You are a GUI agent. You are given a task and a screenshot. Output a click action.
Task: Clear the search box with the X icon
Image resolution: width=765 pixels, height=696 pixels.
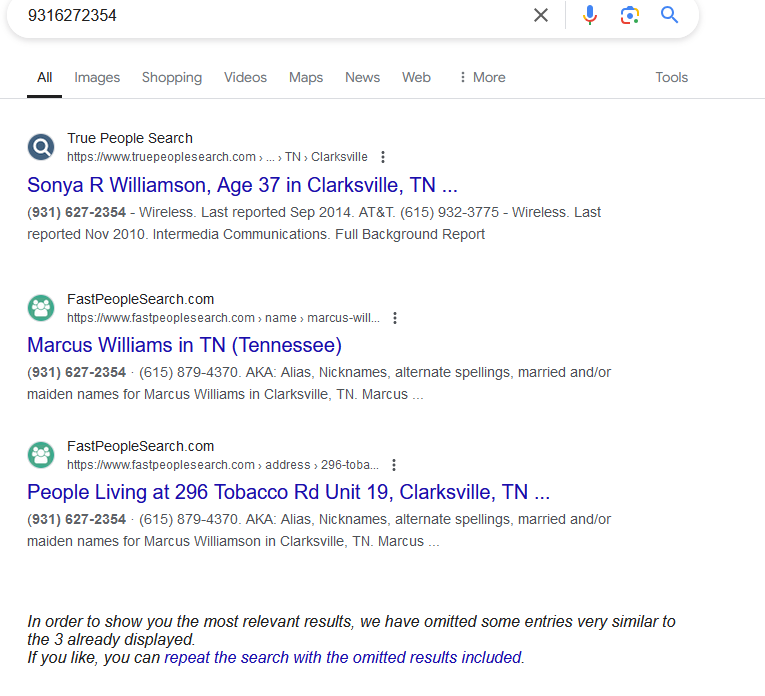coord(541,15)
